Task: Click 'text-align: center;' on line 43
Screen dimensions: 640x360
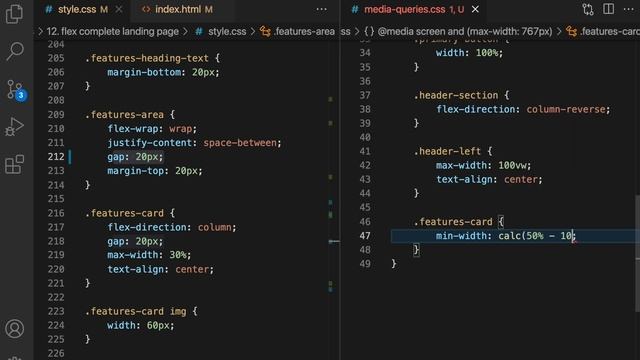Action: 489,180
